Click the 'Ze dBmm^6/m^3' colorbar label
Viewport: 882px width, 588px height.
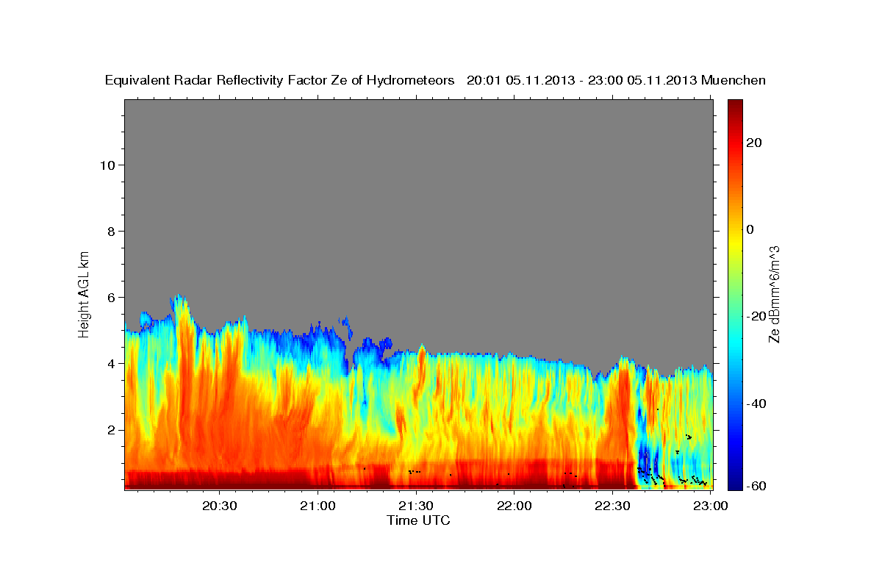click(x=774, y=294)
